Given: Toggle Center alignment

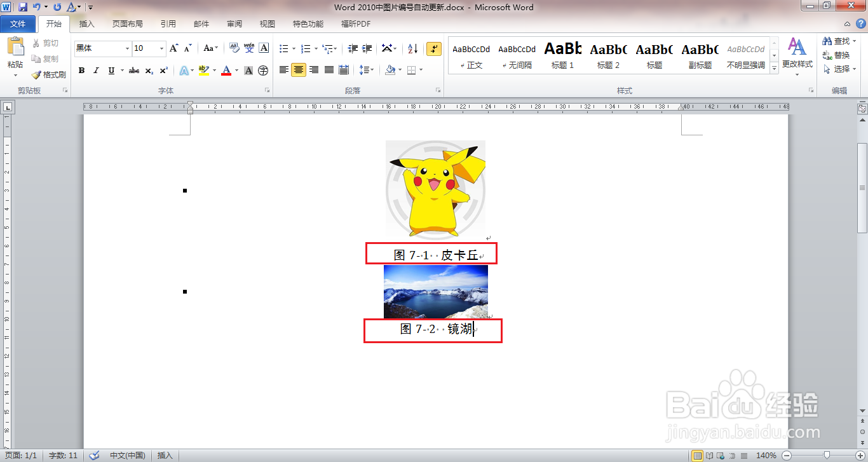Looking at the screenshot, I should [299, 70].
